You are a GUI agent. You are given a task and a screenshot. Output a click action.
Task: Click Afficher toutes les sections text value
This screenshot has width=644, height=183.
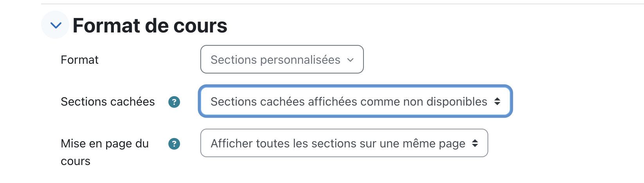[x=338, y=143]
